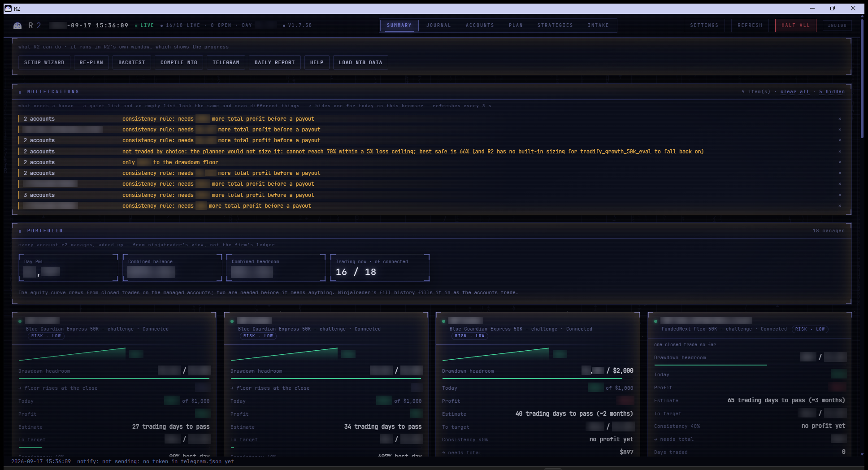Image resolution: width=868 pixels, height=470 pixels.
Task: Open Settings
Action: (704, 26)
